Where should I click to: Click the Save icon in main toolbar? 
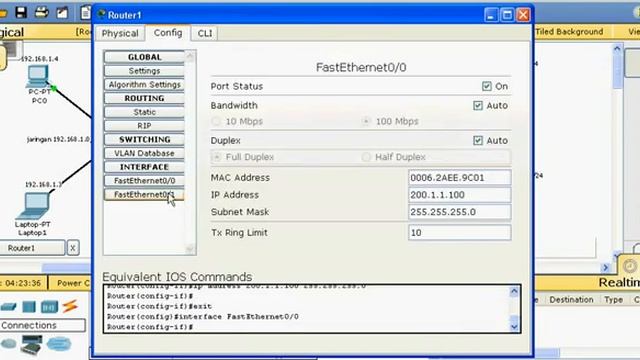coord(21,12)
